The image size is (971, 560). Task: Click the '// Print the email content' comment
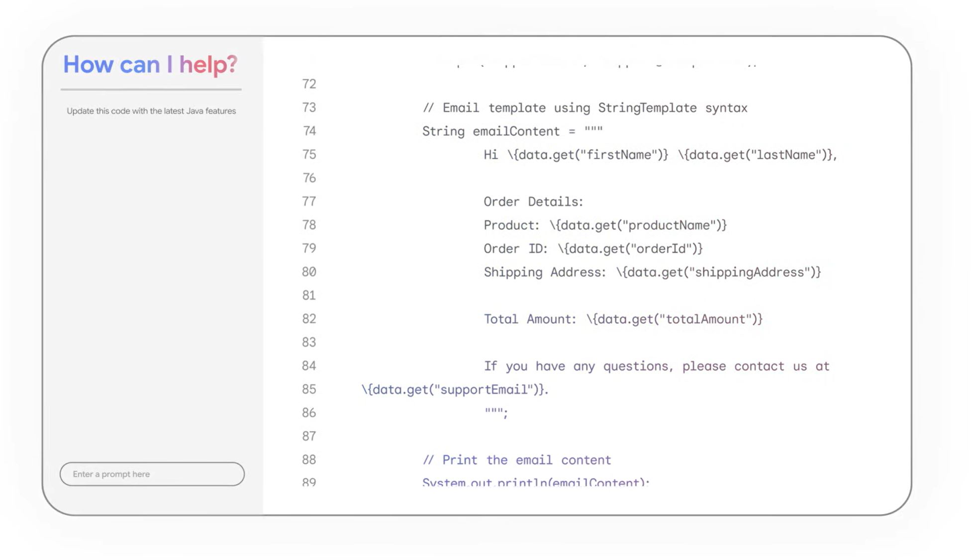pyautogui.click(x=517, y=460)
